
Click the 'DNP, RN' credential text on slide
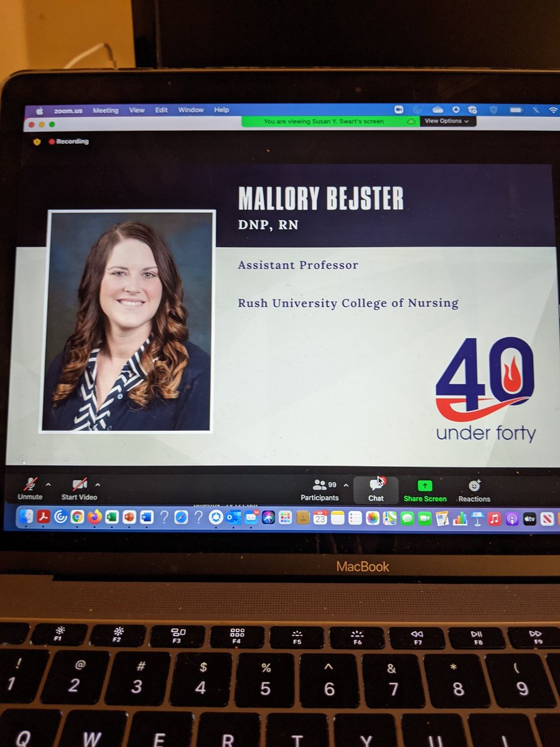[x=268, y=225]
